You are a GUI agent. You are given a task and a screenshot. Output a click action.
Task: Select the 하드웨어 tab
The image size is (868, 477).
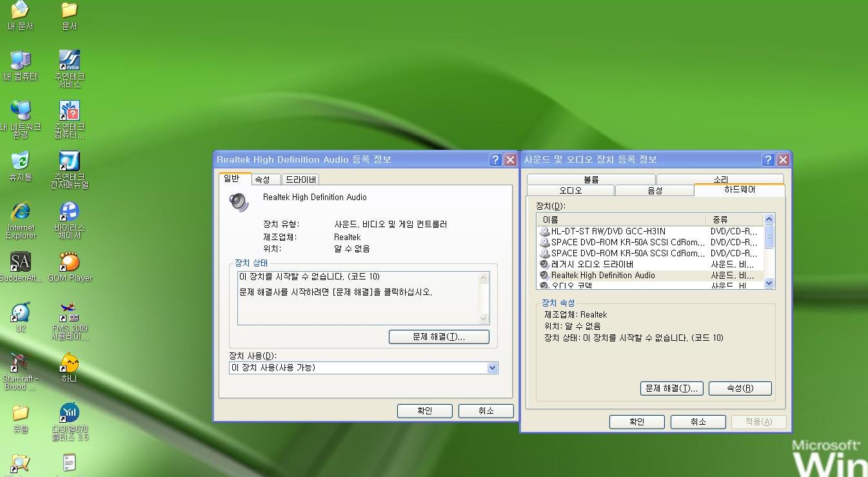(740, 190)
